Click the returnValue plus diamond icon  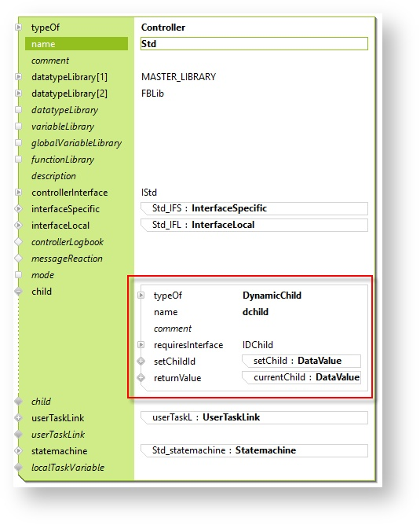coord(141,378)
